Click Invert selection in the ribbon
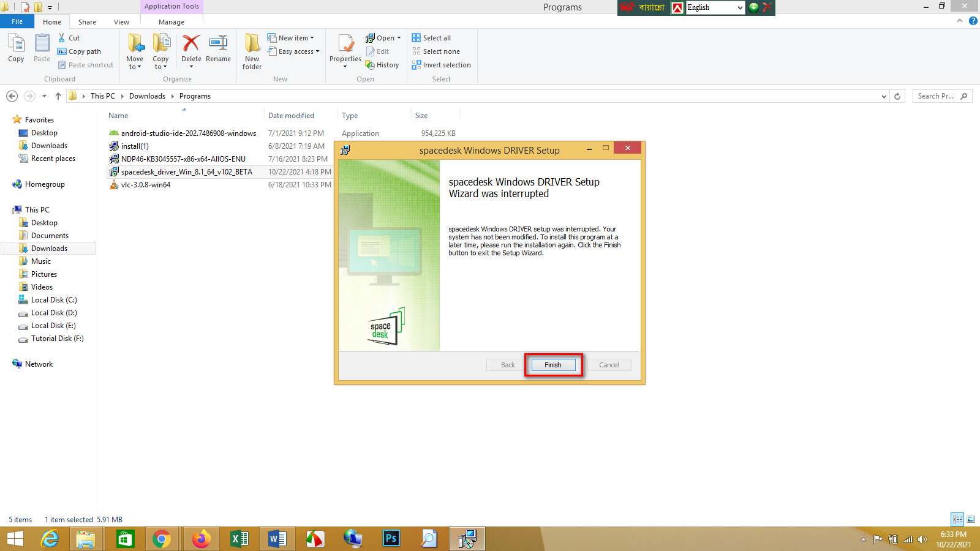This screenshot has height=551, width=980. coord(442,65)
